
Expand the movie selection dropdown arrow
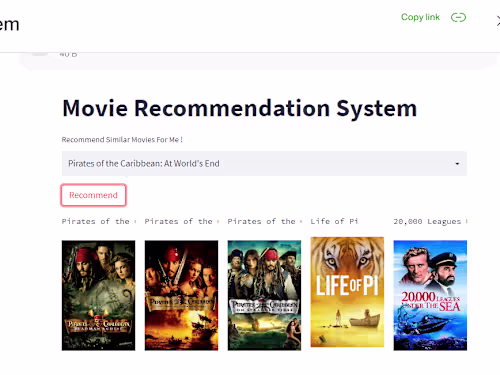pos(457,164)
